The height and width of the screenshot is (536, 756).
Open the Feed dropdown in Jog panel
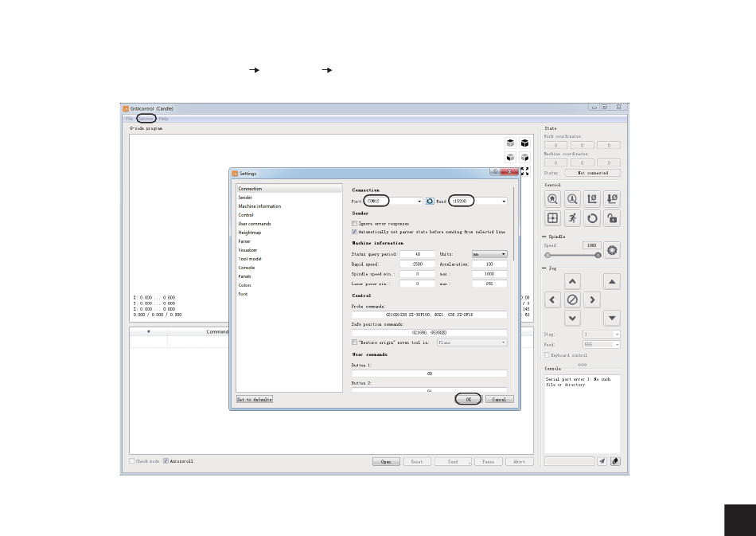point(602,345)
